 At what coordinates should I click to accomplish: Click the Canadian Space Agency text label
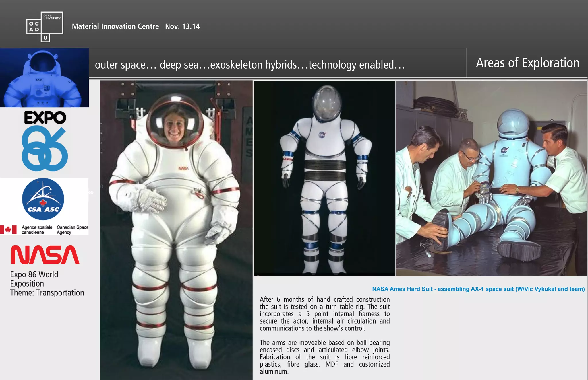[x=72, y=230]
